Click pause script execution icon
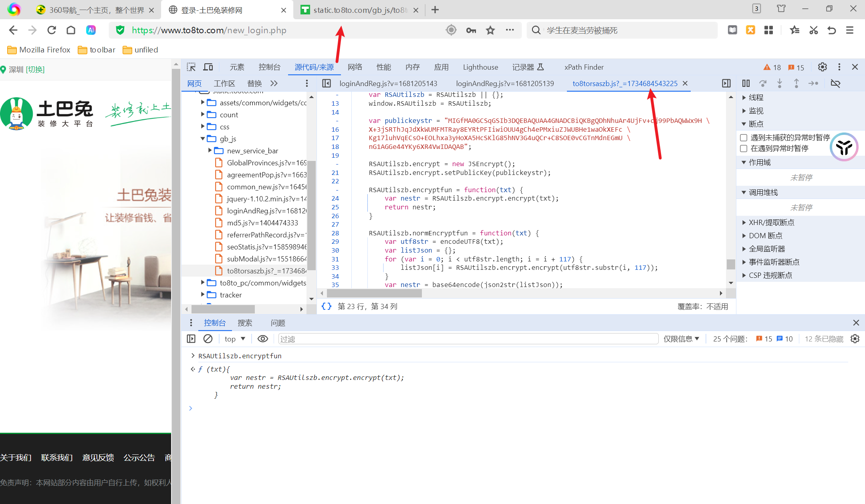The image size is (865, 504). 746,83
